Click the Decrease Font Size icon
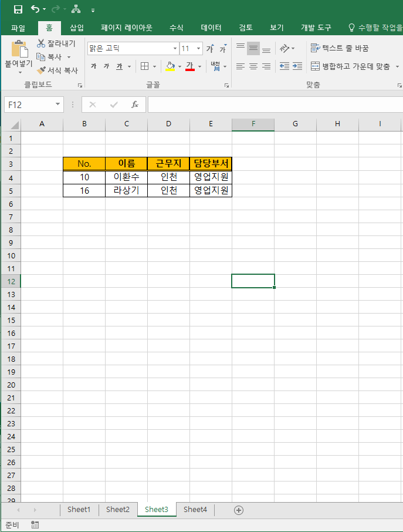The height and width of the screenshot is (532, 403). [x=223, y=49]
